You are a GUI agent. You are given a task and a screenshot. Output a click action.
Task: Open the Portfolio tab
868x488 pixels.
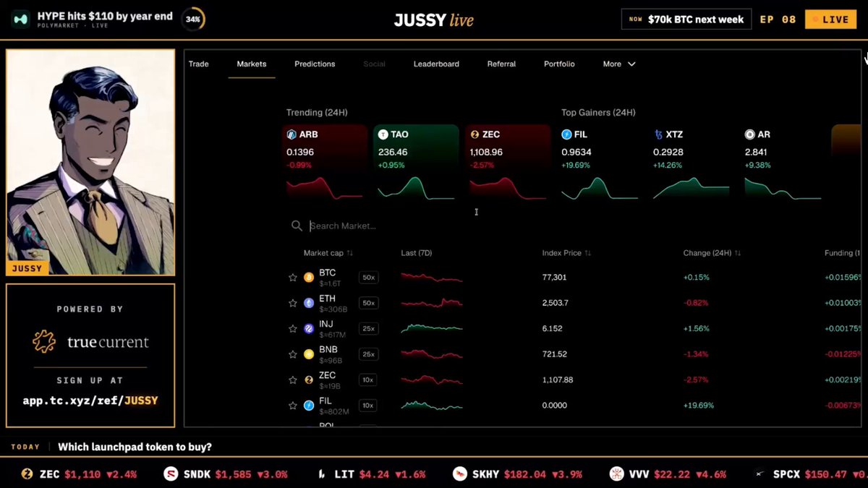pos(559,64)
